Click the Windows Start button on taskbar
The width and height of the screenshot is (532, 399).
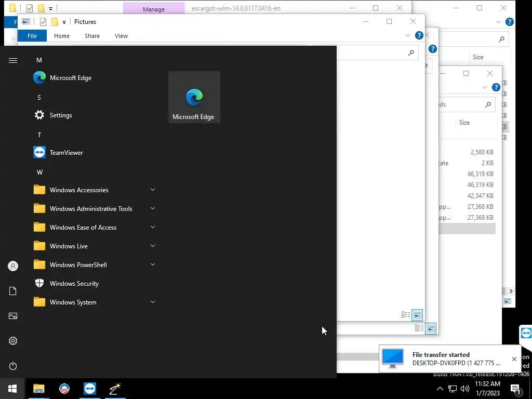pos(12,389)
